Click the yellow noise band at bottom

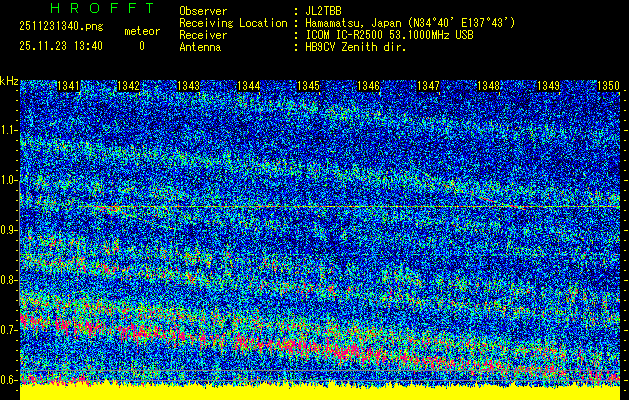[x=320, y=392]
